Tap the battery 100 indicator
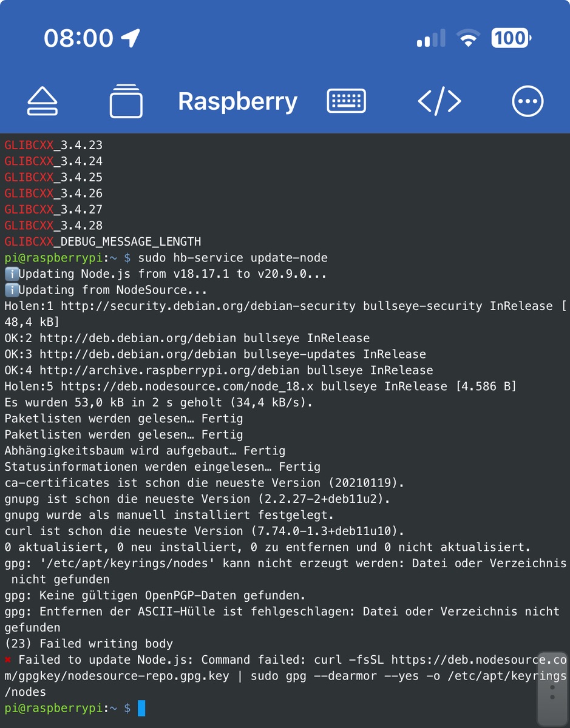The width and height of the screenshot is (570, 728). pos(511,38)
